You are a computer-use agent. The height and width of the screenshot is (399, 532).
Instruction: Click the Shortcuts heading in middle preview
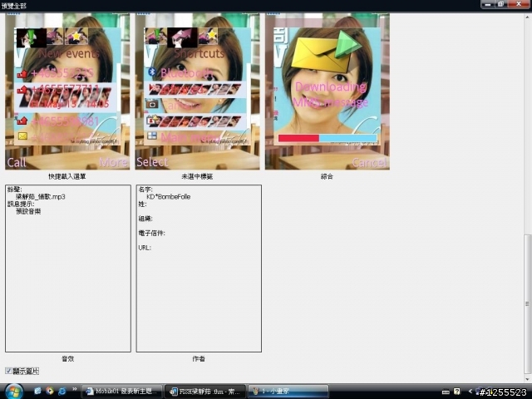tap(199, 53)
